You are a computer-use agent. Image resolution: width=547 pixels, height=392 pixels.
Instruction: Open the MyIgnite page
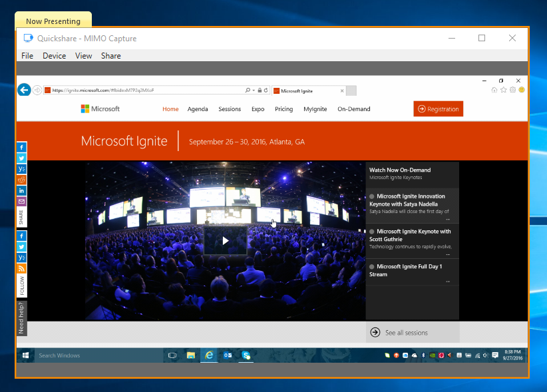(x=315, y=109)
